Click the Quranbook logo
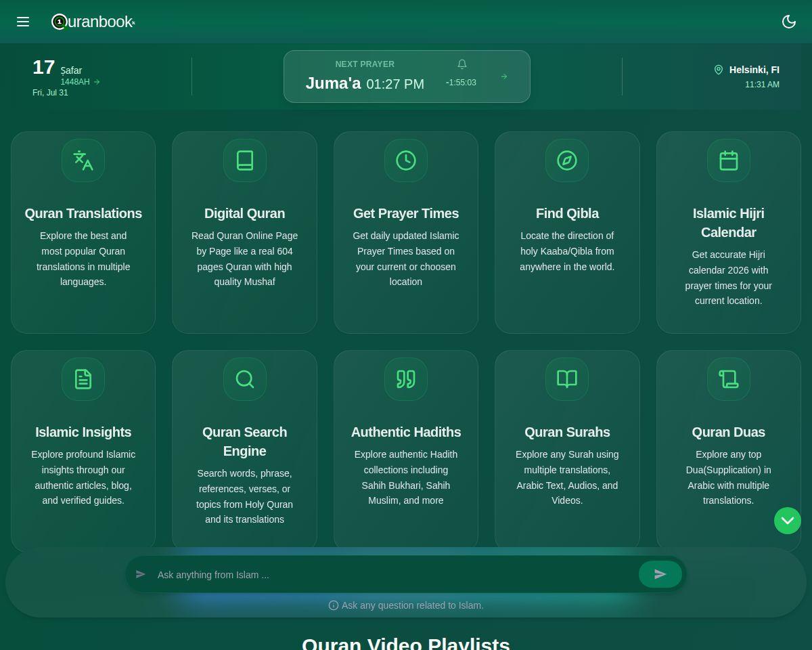 93,22
